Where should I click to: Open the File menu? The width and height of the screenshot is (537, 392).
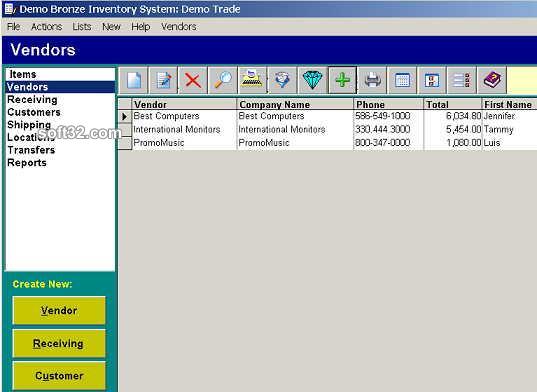[x=13, y=27]
